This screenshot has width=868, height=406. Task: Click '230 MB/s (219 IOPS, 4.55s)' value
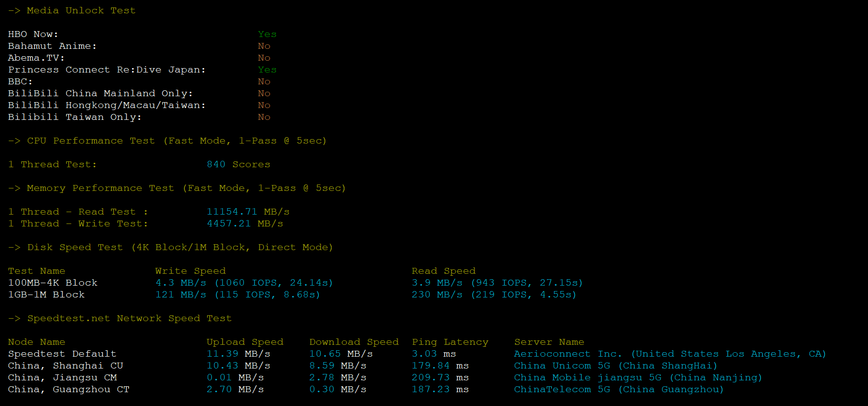click(494, 295)
